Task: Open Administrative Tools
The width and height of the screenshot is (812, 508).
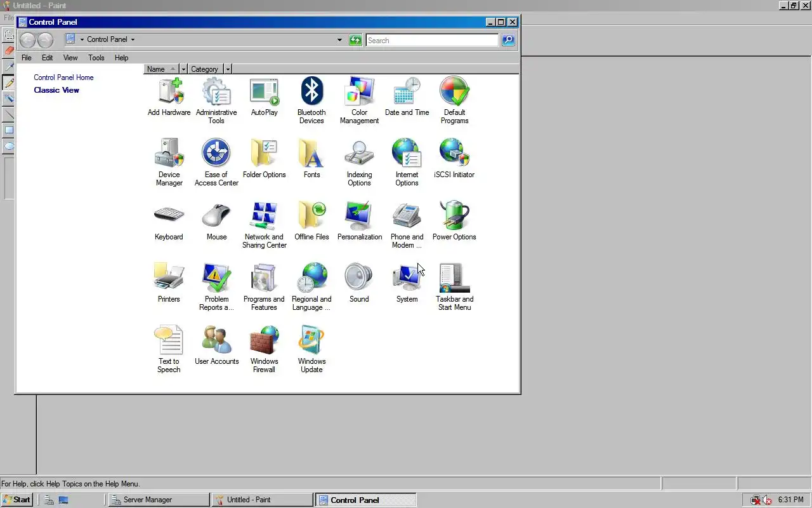Action: coord(216,101)
